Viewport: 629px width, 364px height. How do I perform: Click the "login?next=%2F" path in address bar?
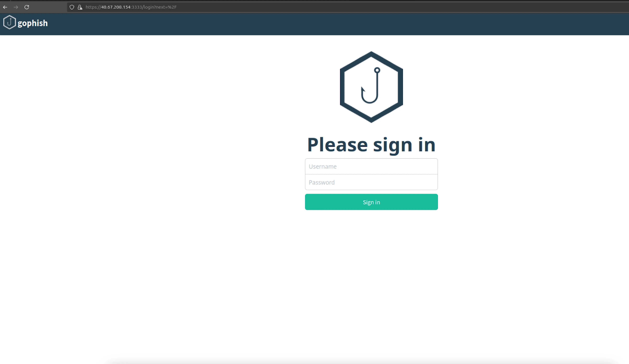point(160,7)
